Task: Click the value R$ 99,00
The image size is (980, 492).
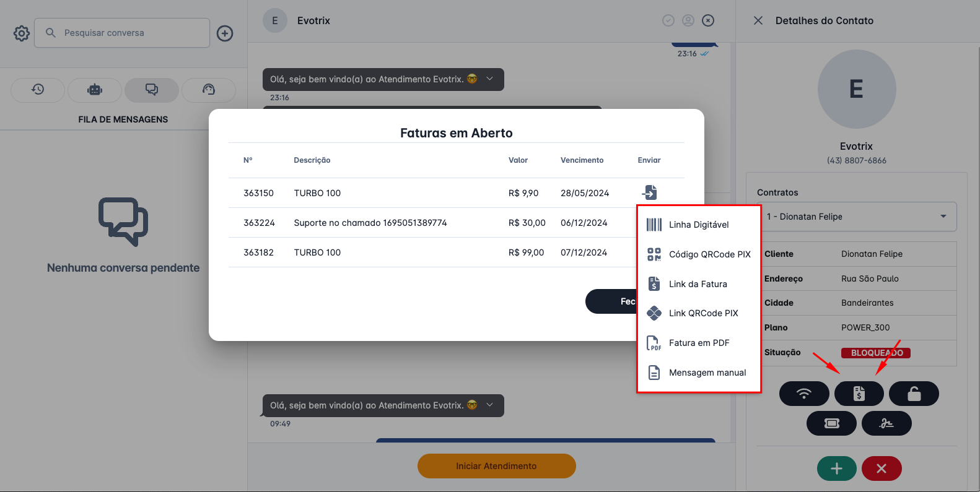Action: pyautogui.click(x=527, y=252)
